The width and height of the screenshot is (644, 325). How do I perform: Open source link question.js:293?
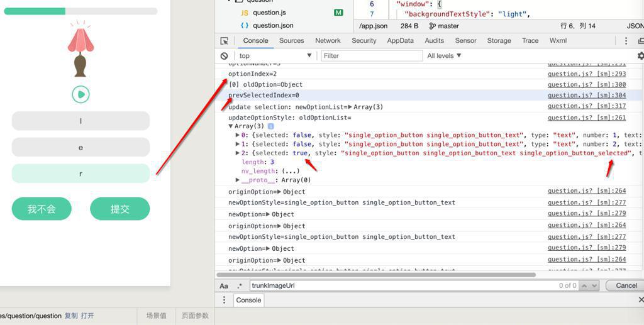587,74
